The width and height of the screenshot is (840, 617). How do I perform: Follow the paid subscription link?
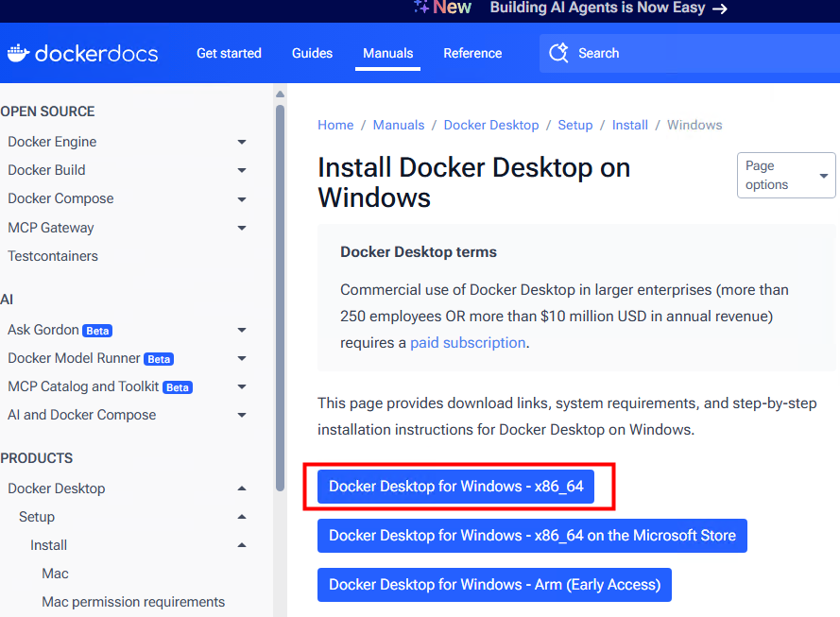click(468, 343)
